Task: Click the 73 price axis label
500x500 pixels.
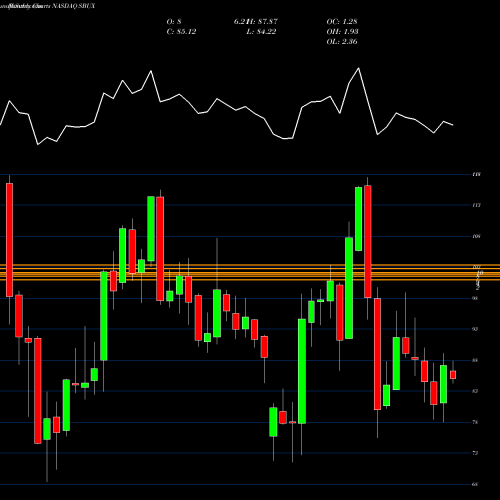Action: (x=475, y=453)
